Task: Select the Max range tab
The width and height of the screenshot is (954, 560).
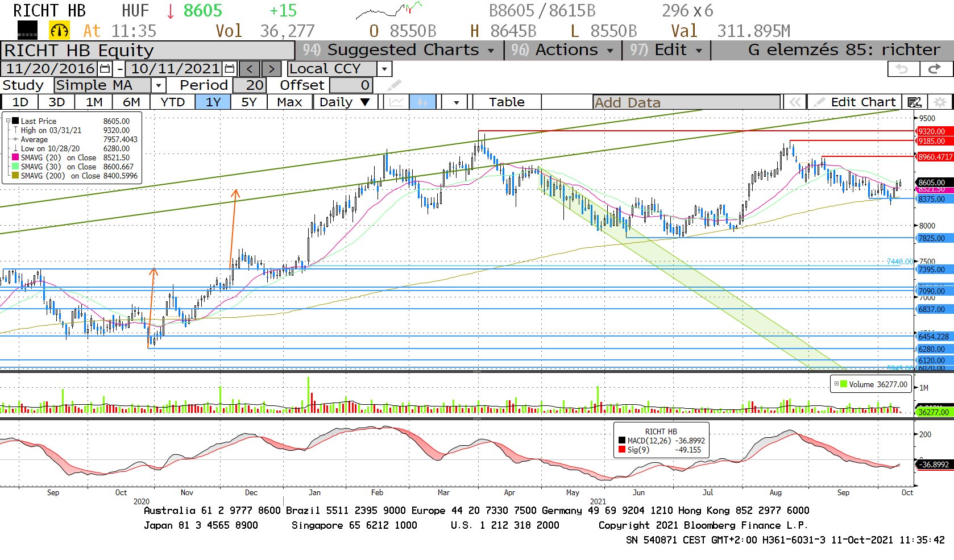Action: pos(289,102)
